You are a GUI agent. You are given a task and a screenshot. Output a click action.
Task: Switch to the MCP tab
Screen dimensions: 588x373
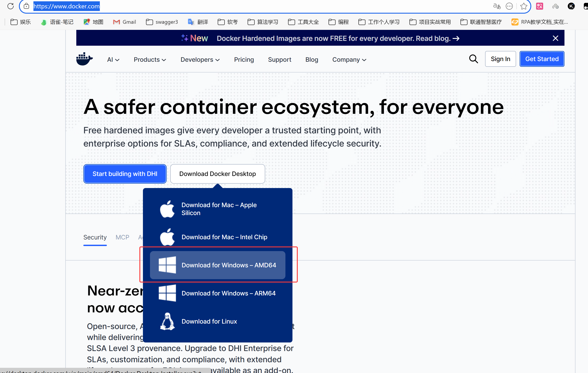122,237
